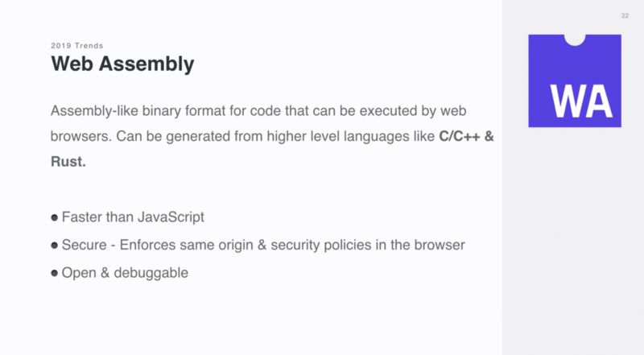
Task: Click the bold C/C++ & text
Action: click(x=466, y=135)
